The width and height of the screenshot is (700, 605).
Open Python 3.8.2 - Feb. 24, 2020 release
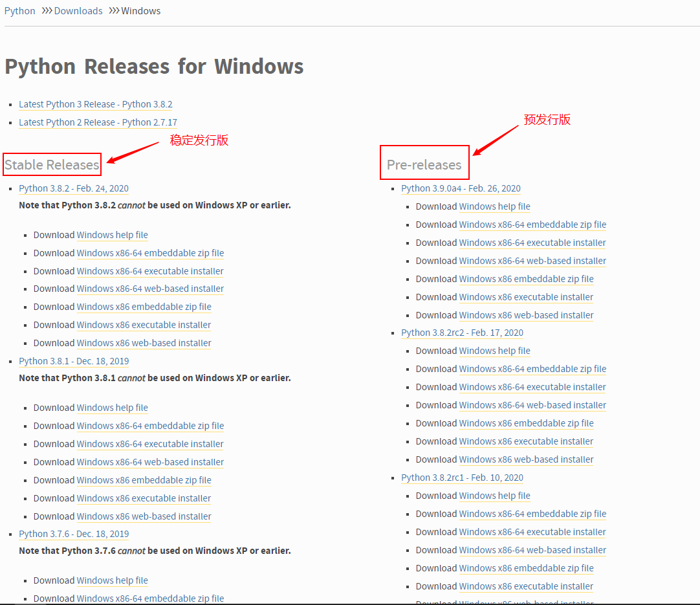click(74, 188)
